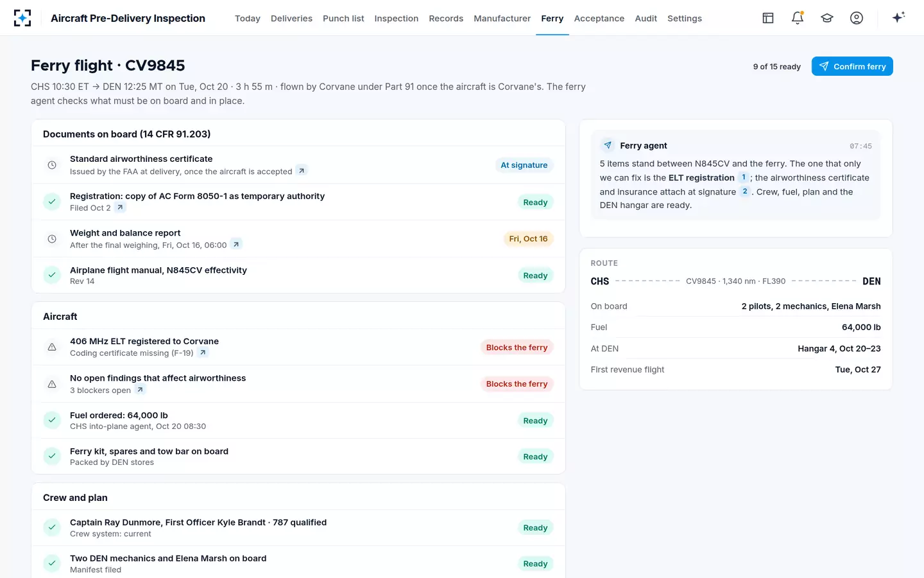Select the '9 of 15 ready' counter
Screen dimensions: 924x578
pyautogui.click(x=777, y=67)
